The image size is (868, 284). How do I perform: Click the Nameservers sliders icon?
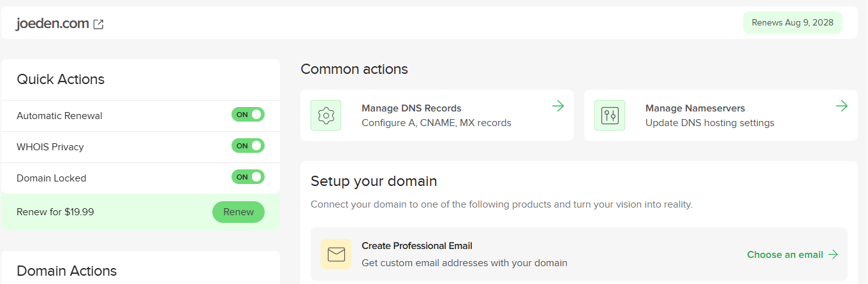tap(610, 115)
